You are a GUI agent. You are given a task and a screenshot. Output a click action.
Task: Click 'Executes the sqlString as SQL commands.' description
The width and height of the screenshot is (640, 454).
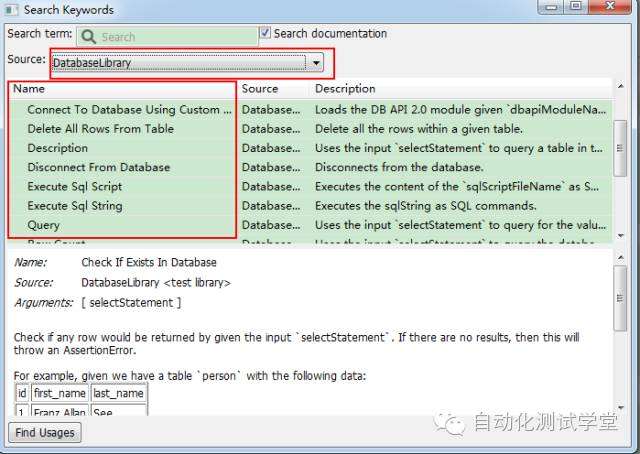tap(425, 206)
